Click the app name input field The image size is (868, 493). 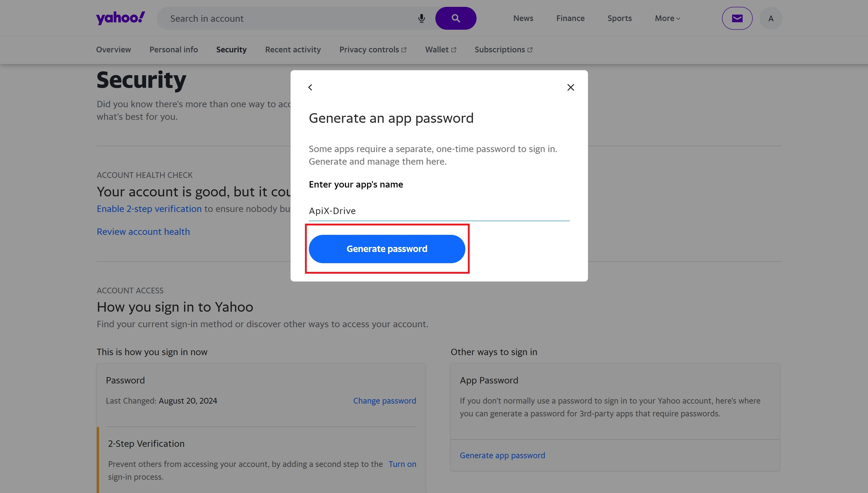(439, 210)
